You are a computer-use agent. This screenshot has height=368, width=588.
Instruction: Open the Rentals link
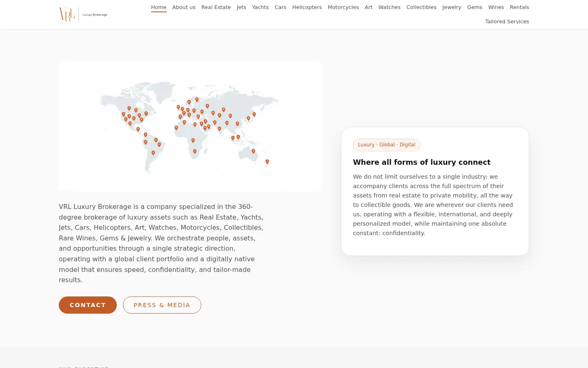pos(519,7)
